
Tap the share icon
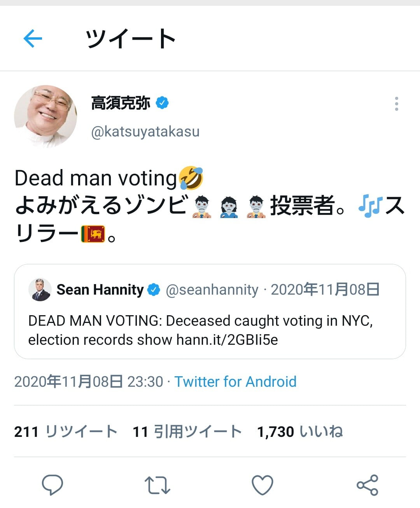pos(367,485)
